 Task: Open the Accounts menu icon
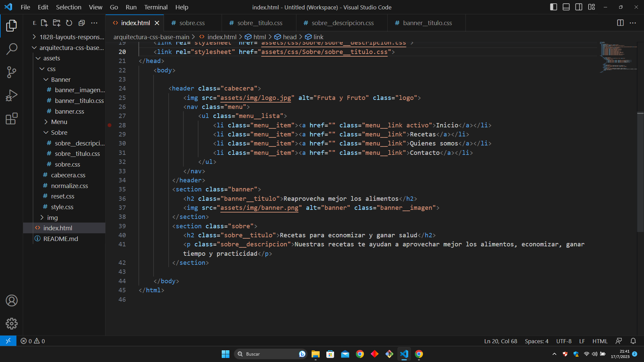[11, 301]
